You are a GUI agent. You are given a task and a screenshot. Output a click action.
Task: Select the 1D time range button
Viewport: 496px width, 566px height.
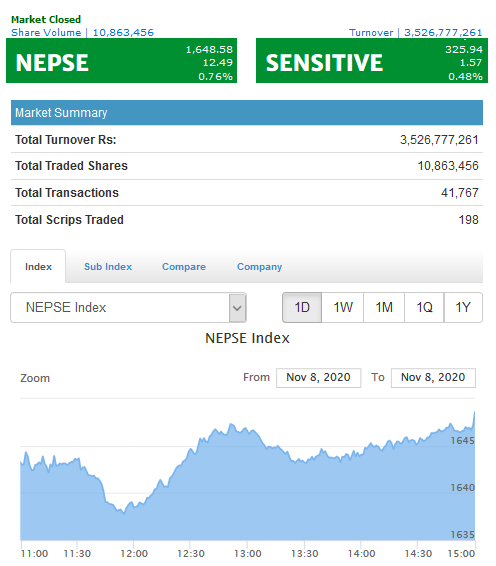302,308
